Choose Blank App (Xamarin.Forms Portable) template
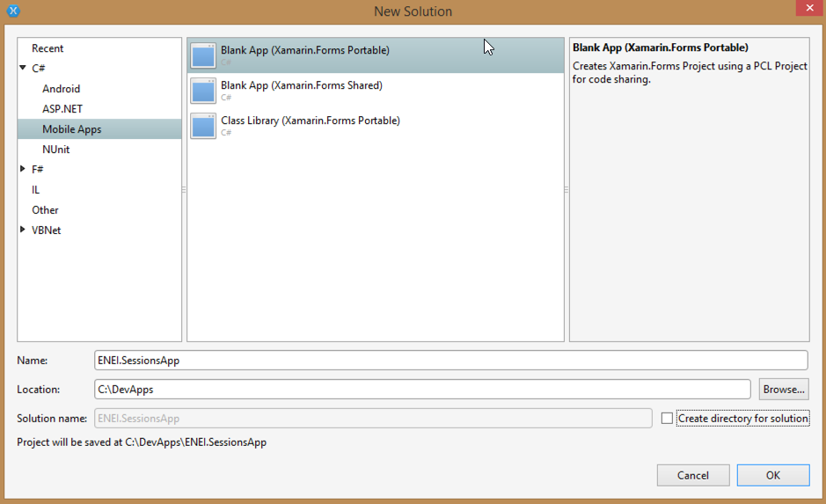 coord(376,55)
